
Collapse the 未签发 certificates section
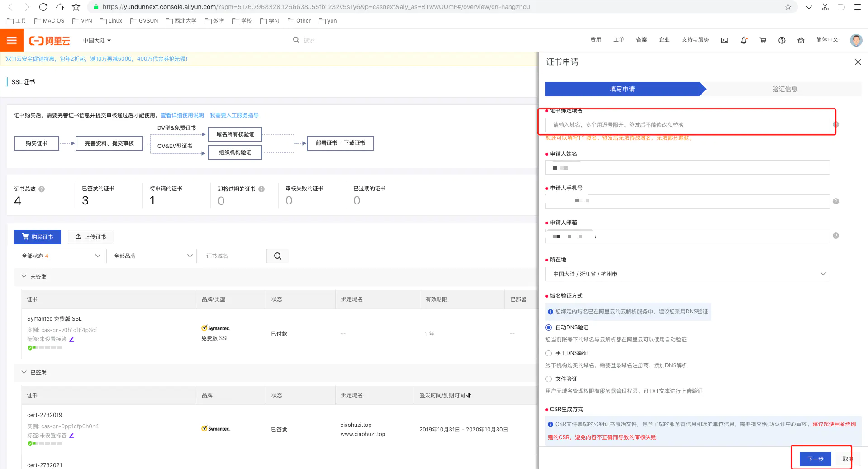[24, 276]
